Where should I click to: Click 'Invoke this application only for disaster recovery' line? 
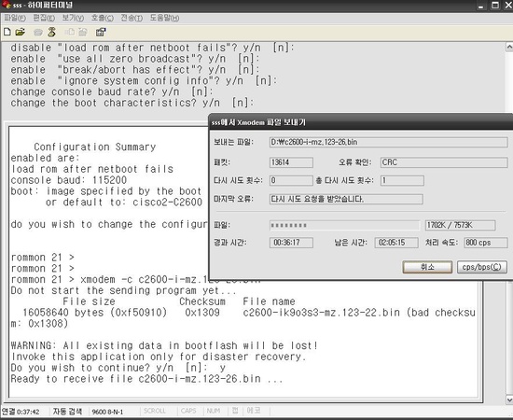click(159, 357)
